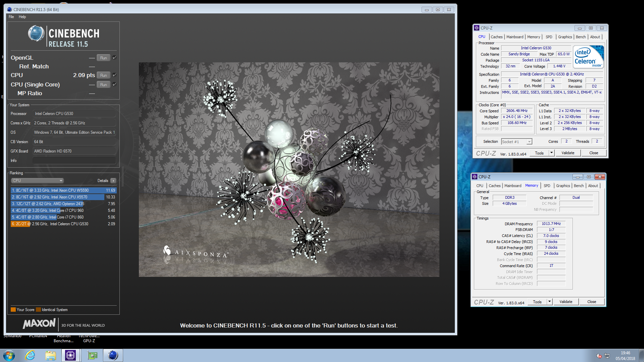Open the File menu in Cinebench
Screen dimensions: 644x362
[11, 17]
